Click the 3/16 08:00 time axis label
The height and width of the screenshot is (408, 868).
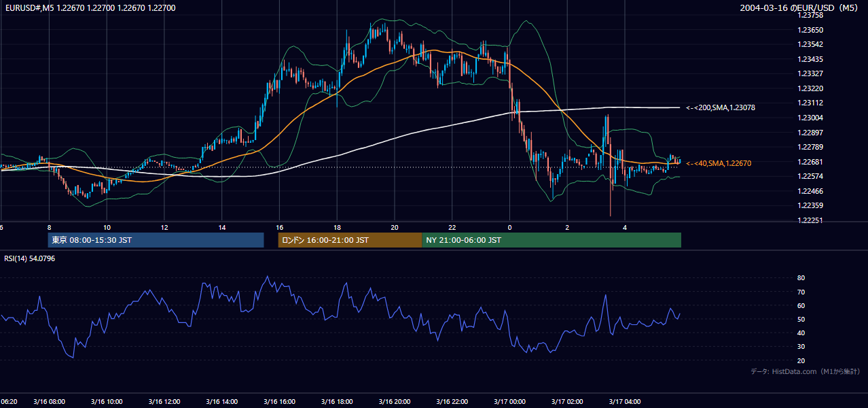point(49,401)
